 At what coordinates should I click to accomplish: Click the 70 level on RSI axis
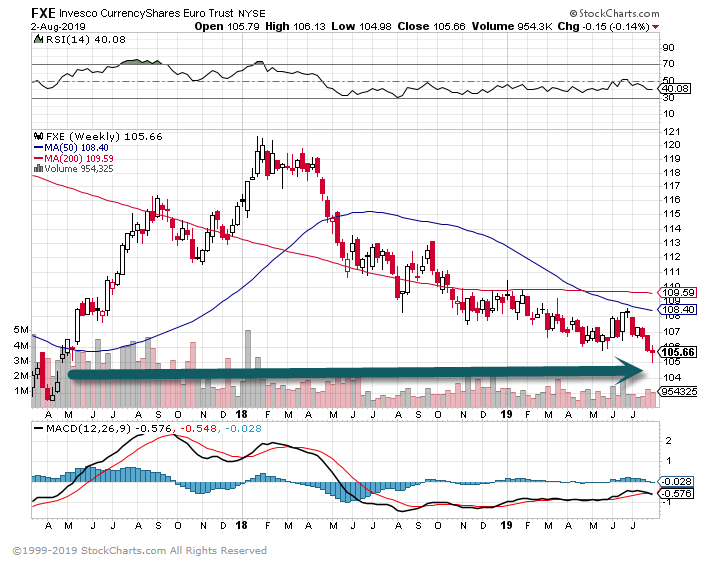pos(668,64)
